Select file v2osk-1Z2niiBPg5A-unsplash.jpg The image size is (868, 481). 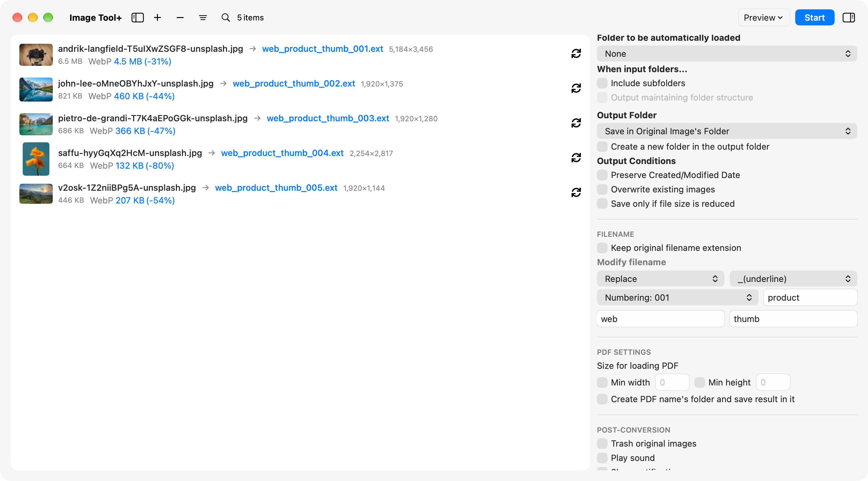[127, 188]
